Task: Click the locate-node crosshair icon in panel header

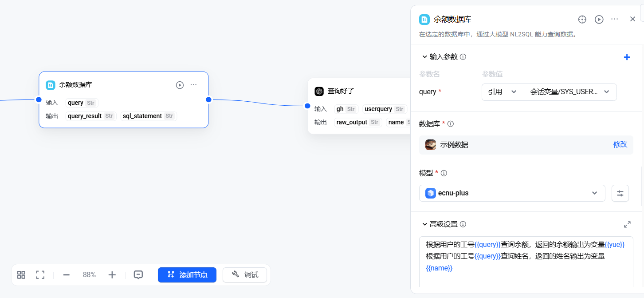Action: click(x=582, y=19)
